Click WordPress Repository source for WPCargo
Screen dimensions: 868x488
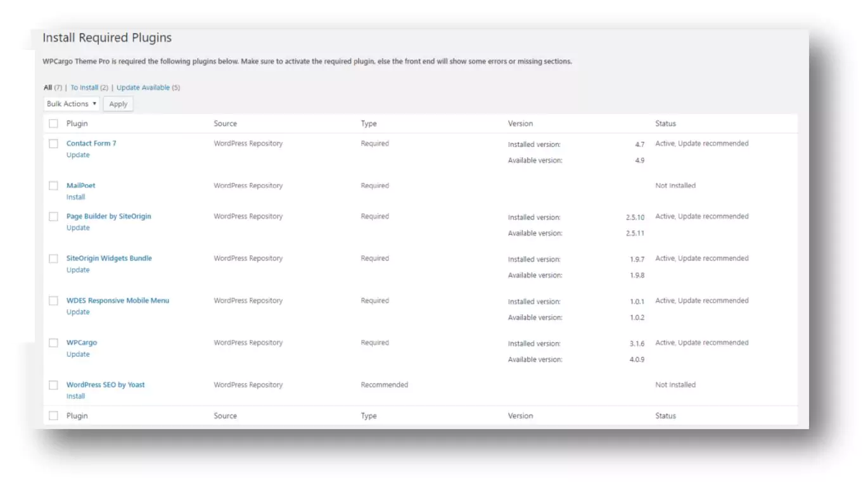click(248, 343)
